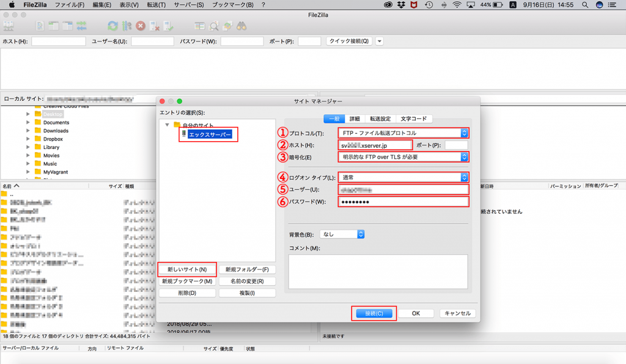
Task: Click the 接続(C) connect button
Action: (x=374, y=313)
